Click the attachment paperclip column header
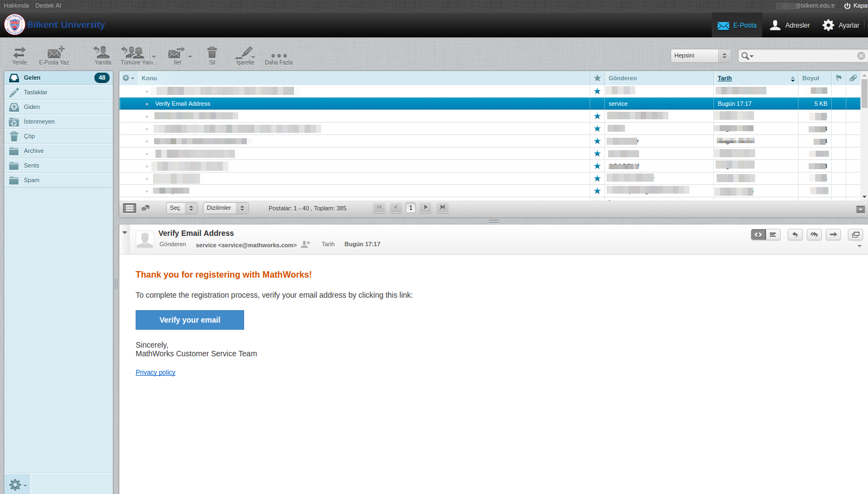The image size is (868, 494). (x=853, y=78)
